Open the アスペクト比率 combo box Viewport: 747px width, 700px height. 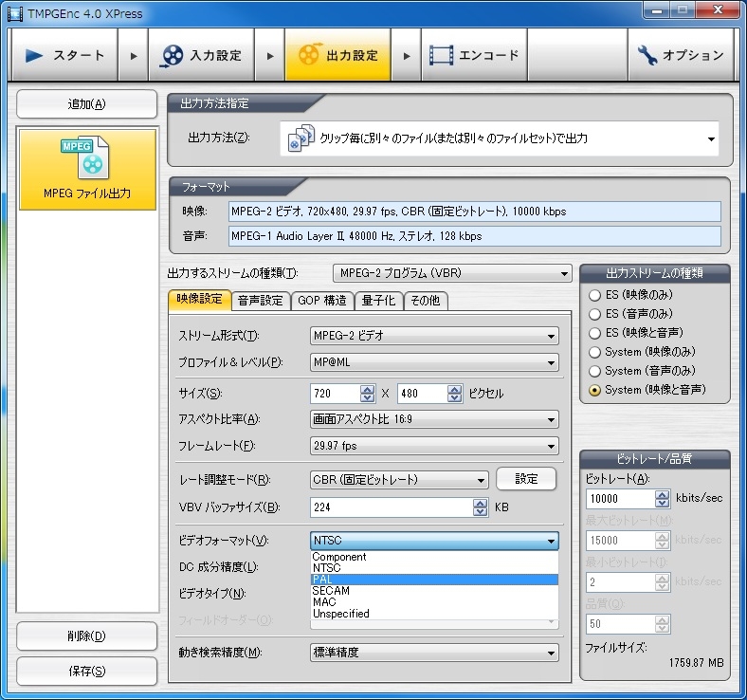[x=552, y=420]
